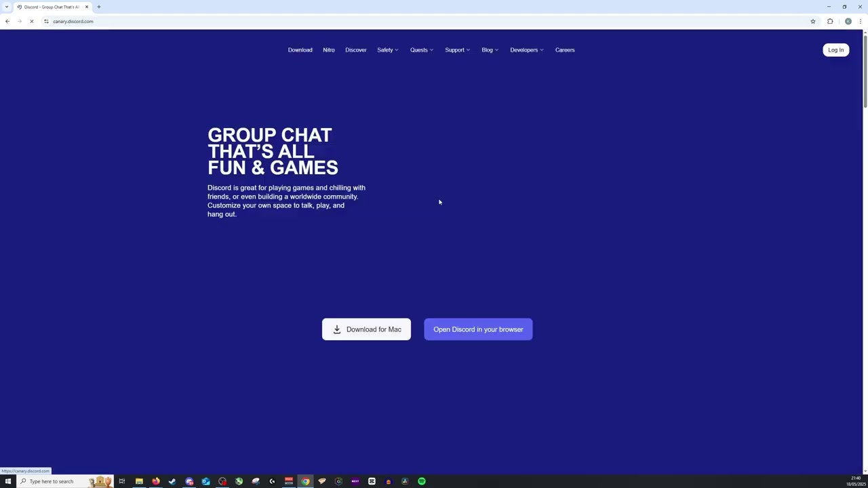Open site information icon beside the URL
868x488 pixels.
[x=46, y=21]
